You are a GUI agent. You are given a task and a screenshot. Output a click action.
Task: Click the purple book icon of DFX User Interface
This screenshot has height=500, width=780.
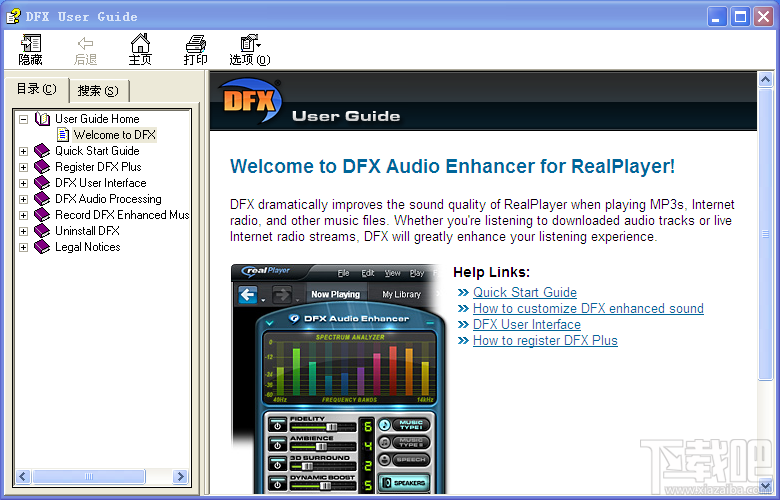click(42, 183)
